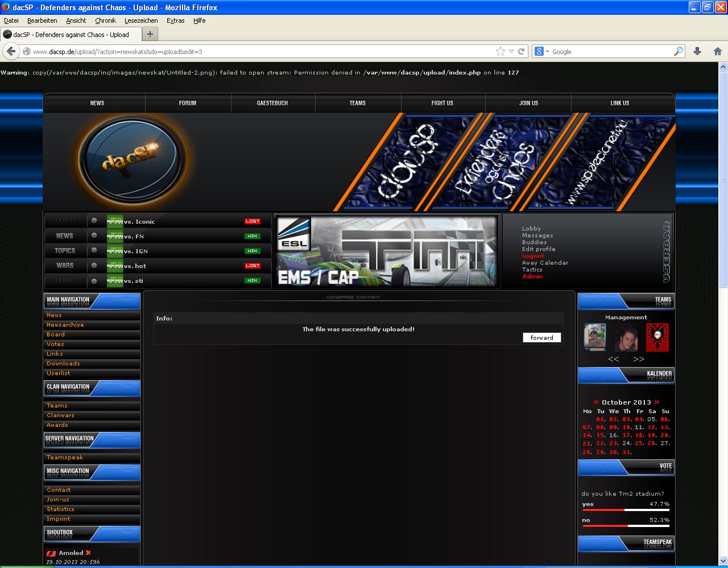Viewport: 728px width, 568px height.
Task: Open the FIGHT US navigation tab
Action: [442, 103]
